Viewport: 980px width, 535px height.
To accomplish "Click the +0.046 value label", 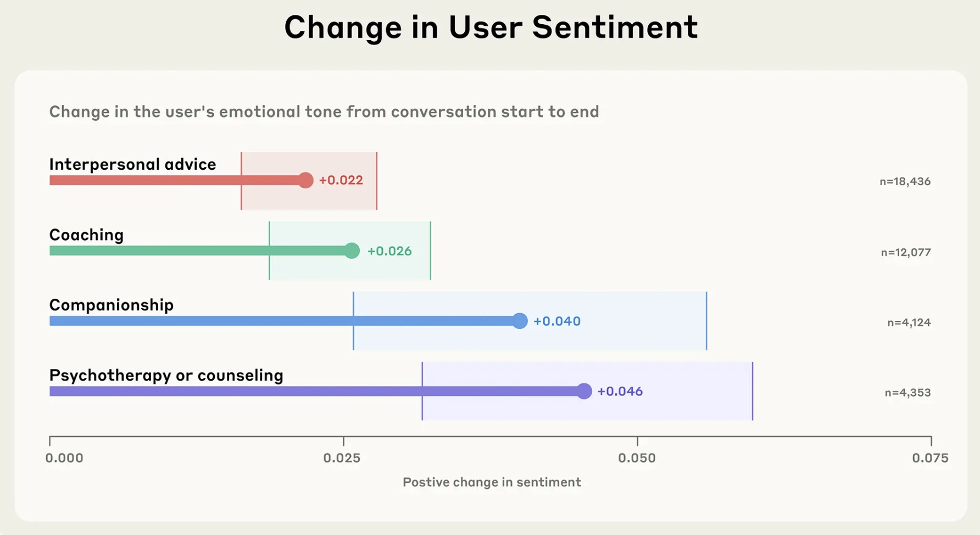I will [x=620, y=391].
